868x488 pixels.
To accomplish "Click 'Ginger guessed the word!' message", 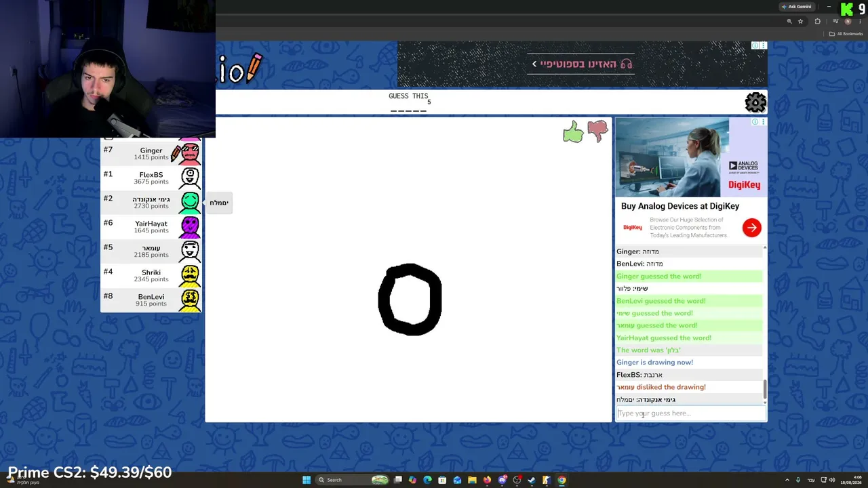I will click(x=659, y=277).
